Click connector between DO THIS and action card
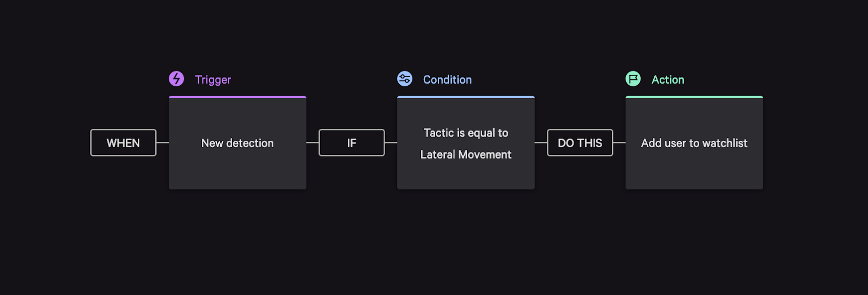 coord(619,142)
